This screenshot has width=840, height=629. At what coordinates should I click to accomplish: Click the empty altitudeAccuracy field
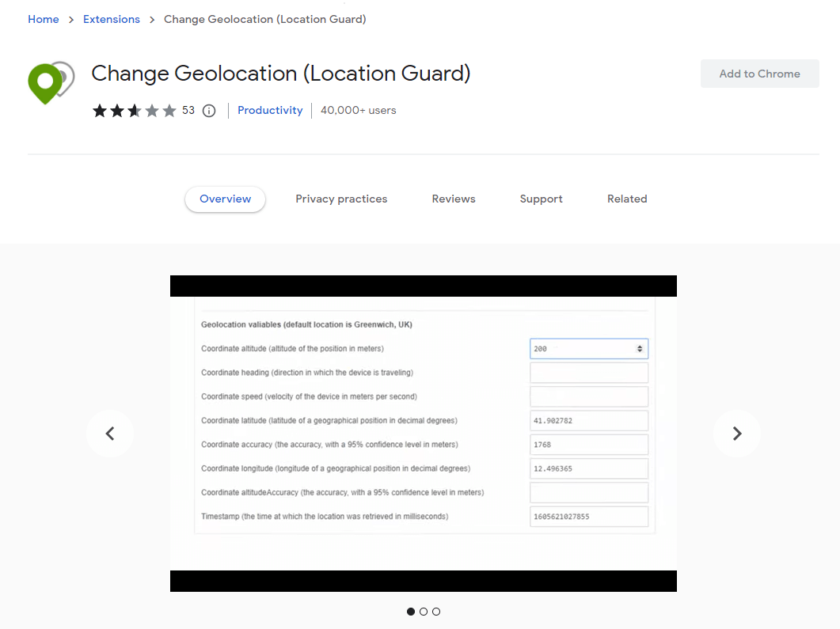pos(589,492)
